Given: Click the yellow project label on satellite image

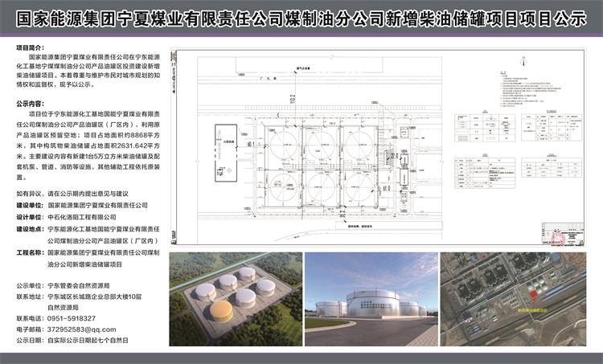Looking at the screenshot, I should [x=532, y=310].
